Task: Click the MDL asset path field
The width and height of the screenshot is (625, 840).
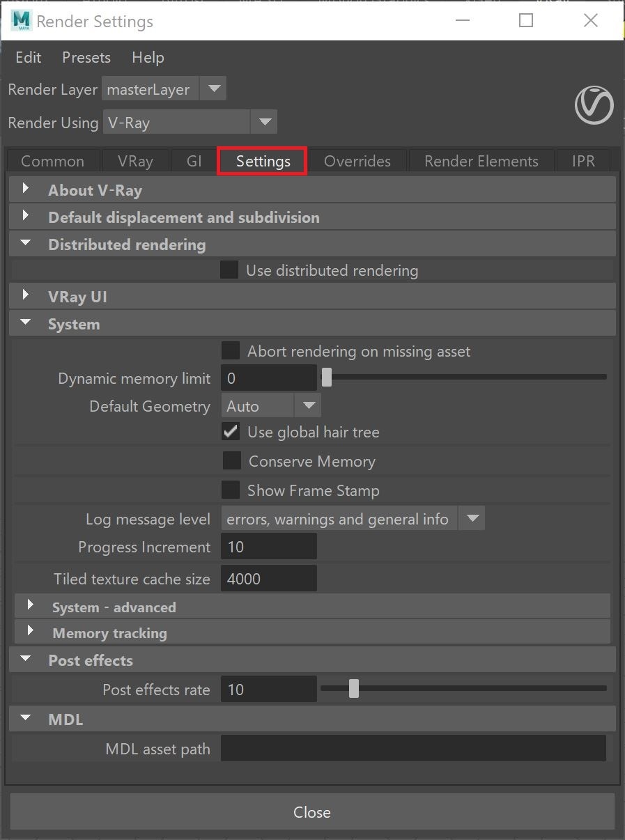Action: (413, 749)
